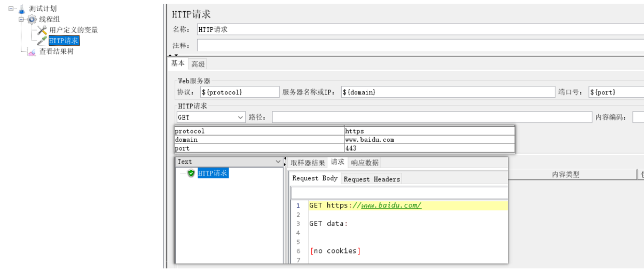The image size is (644, 270).
Task: Click the www.baidu.com value cell
Action: [x=429, y=140]
